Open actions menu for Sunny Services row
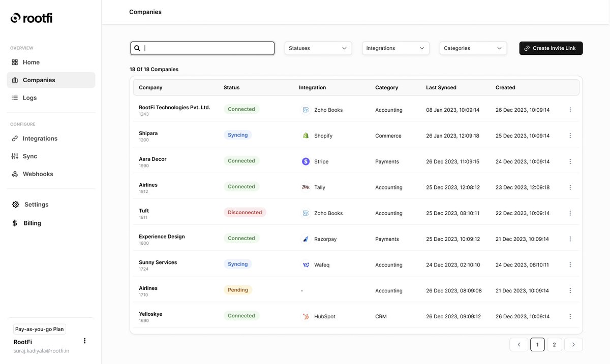The height and width of the screenshot is (364, 610). (570, 264)
